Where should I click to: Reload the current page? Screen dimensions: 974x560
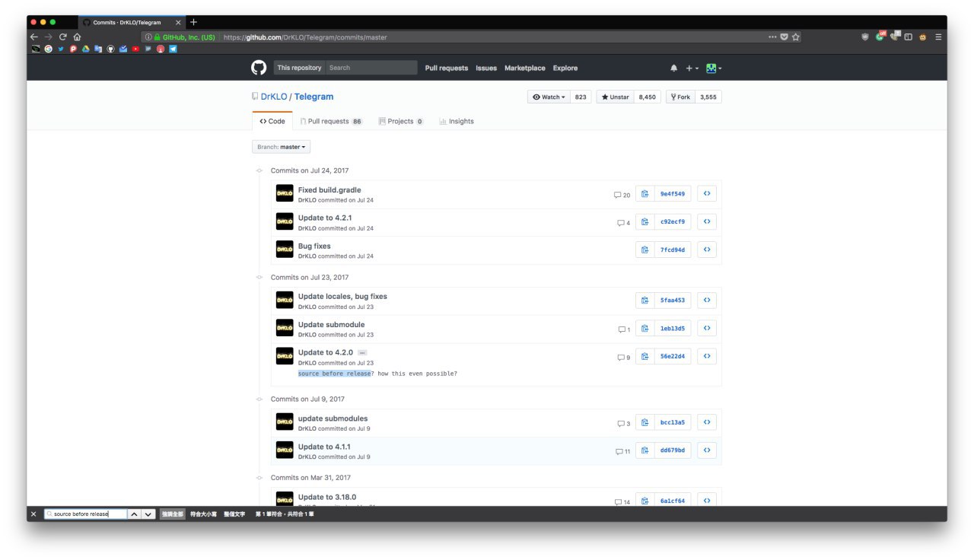63,37
